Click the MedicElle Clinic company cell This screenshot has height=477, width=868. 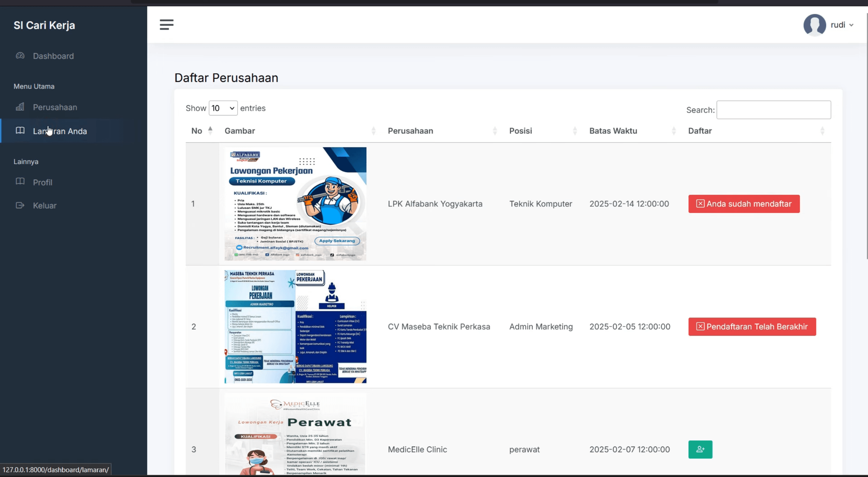(x=417, y=450)
